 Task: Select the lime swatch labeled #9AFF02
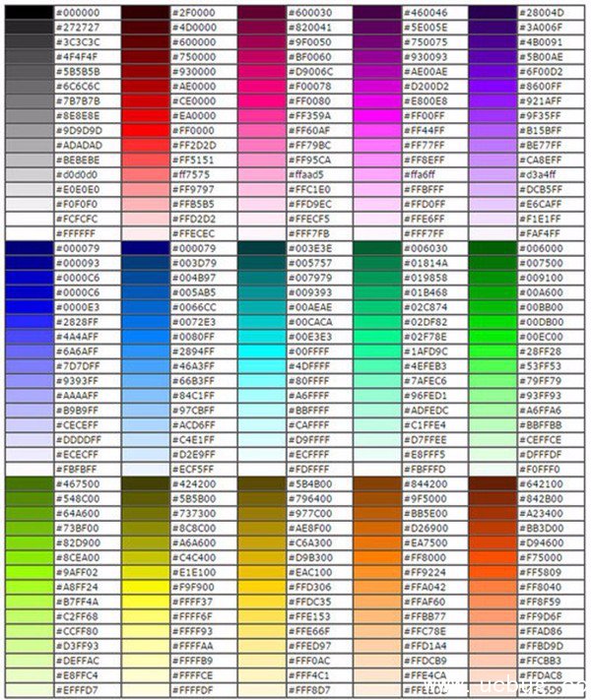(x=28, y=572)
